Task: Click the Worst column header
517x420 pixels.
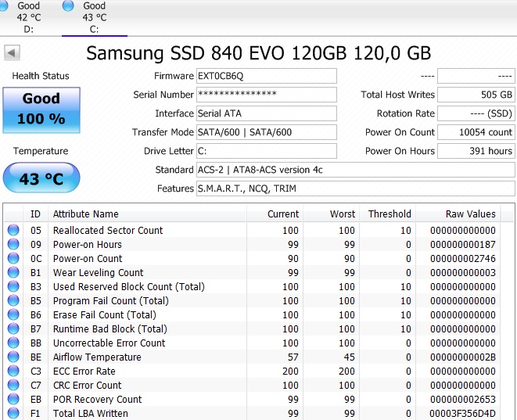Action: point(331,214)
